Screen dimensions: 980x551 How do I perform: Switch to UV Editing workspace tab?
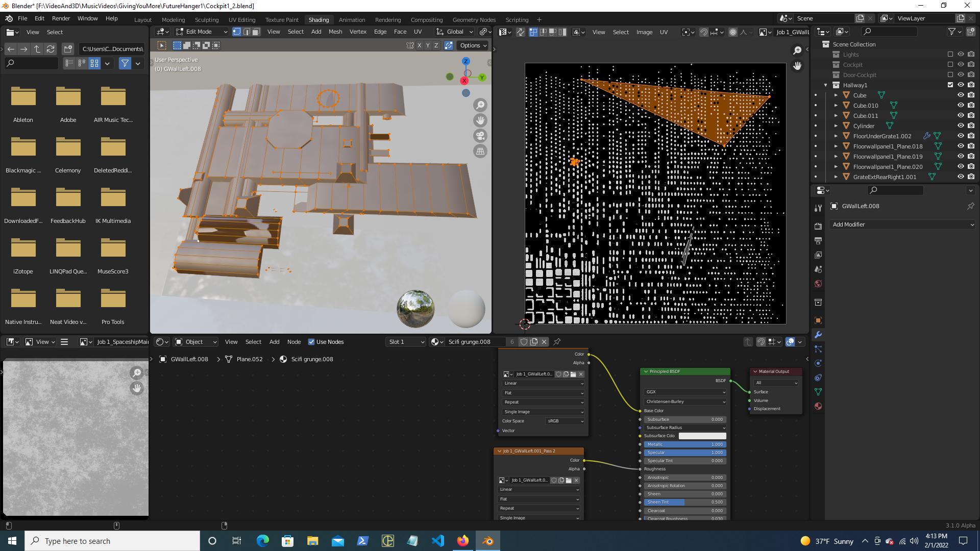[x=241, y=20]
